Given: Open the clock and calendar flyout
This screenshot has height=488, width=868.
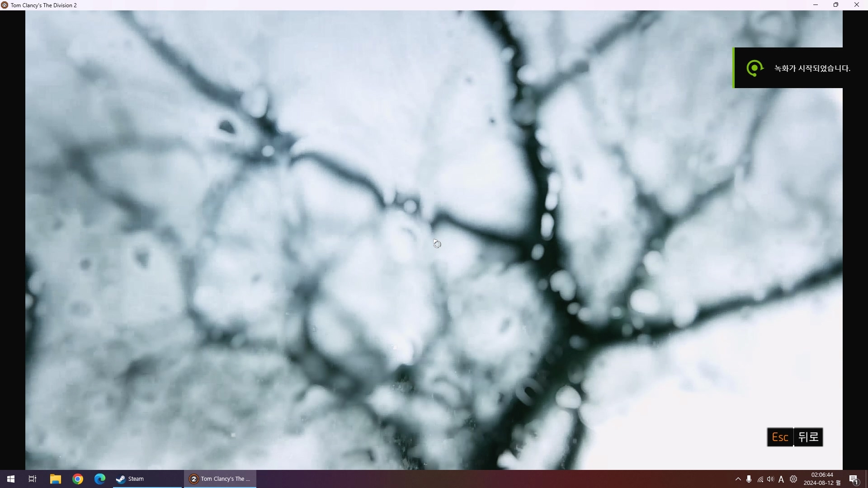Looking at the screenshot, I should point(822,479).
